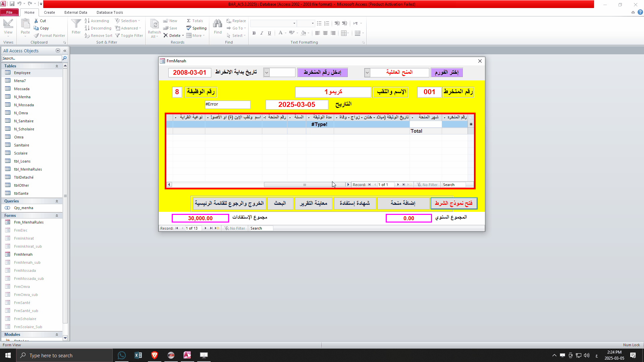Click the New record icon in ribbon
The width and height of the screenshot is (644, 362).
pyautogui.click(x=172, y=20)
